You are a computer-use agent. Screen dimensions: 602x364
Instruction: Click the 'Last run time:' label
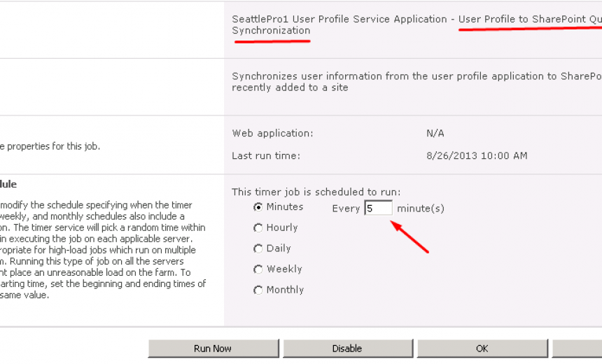pyautogui.click(x=266, y=156)
